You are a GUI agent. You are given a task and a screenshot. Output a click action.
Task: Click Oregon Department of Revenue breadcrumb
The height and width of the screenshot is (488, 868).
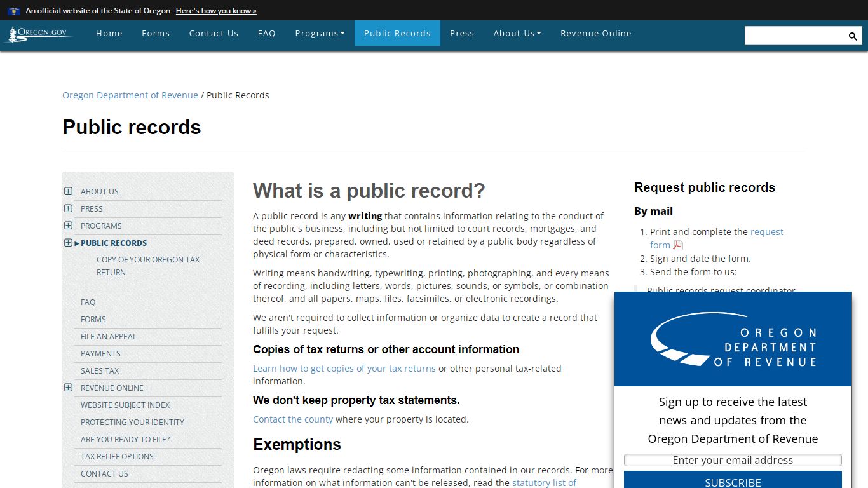click(130, 95)
